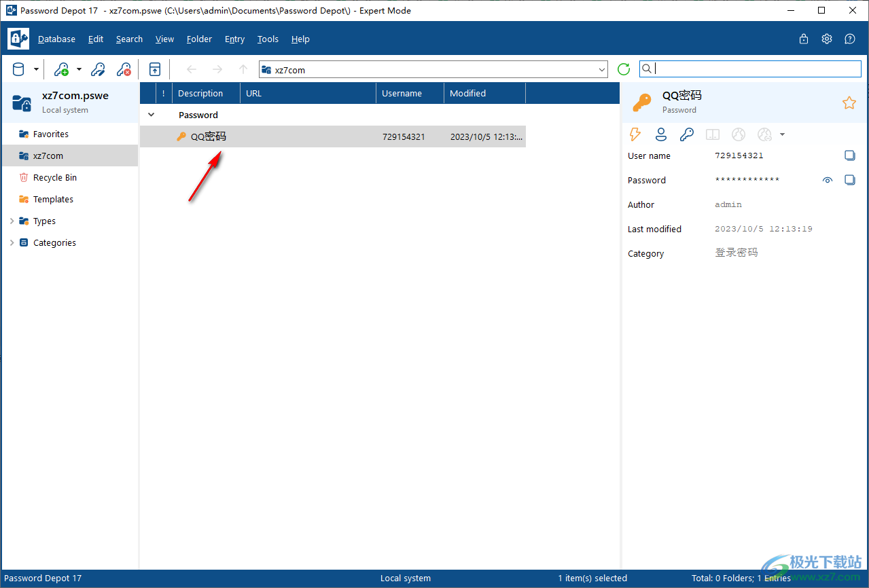Select the Categories item

click(54, 242)
